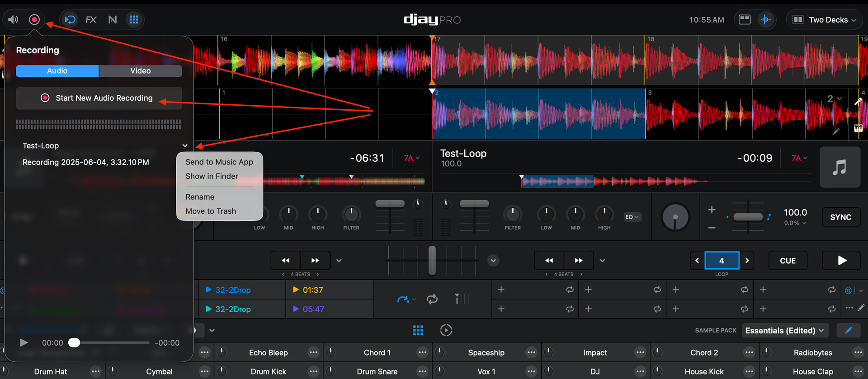The image size is (868, 379).
Task: Expand the Essentials (Edited) sample pack dropdown
Action: click(x=784, y=331)
